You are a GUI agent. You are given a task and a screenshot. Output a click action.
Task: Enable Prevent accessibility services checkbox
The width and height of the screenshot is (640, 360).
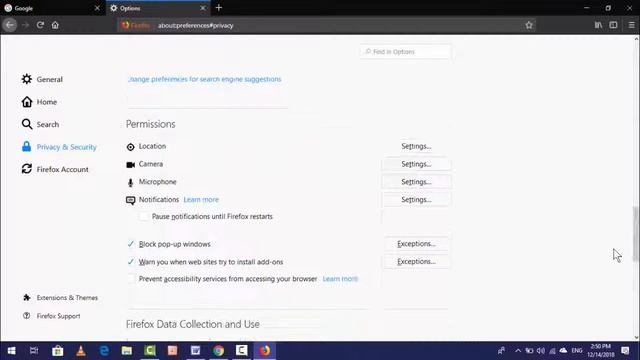[131, 279]
